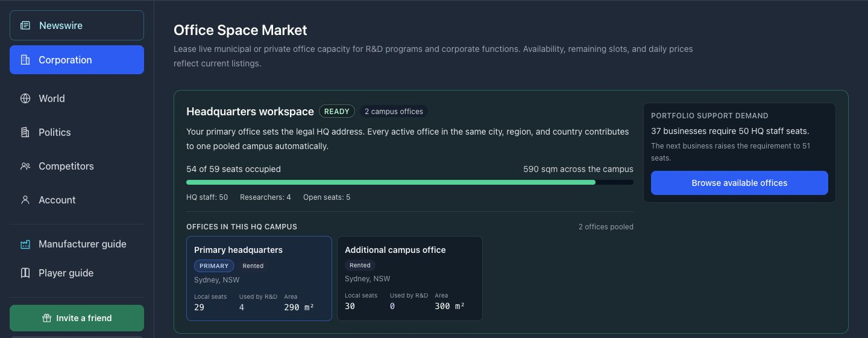868x338 pixels.
Task: Select the Primary headquarters office card
Action: click(259, 278)
